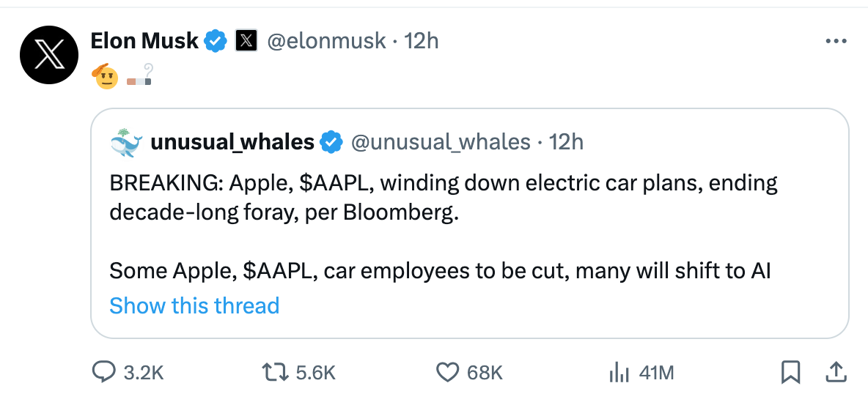The width and height of the screenshot is (868, 394).
Task: Click the X affiliate badge beside the name
Action: (245, 41)
